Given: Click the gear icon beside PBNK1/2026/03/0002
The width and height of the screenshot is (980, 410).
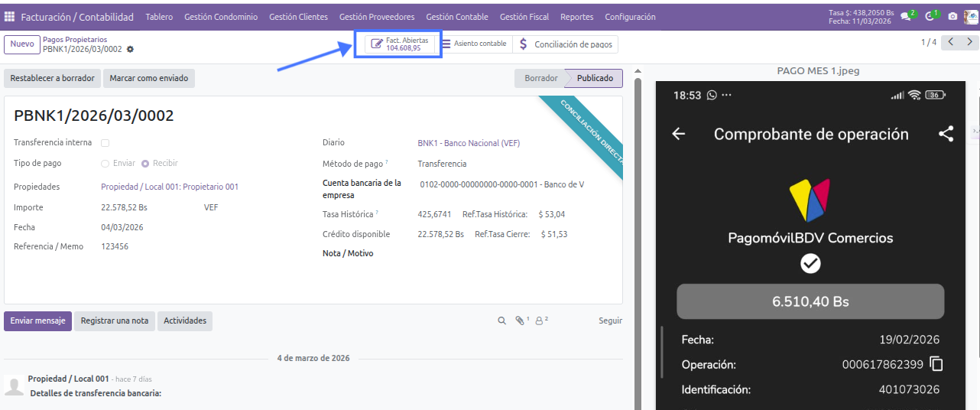Looking at the screenshot, I should pyautogui.click(x=130, y=49).
